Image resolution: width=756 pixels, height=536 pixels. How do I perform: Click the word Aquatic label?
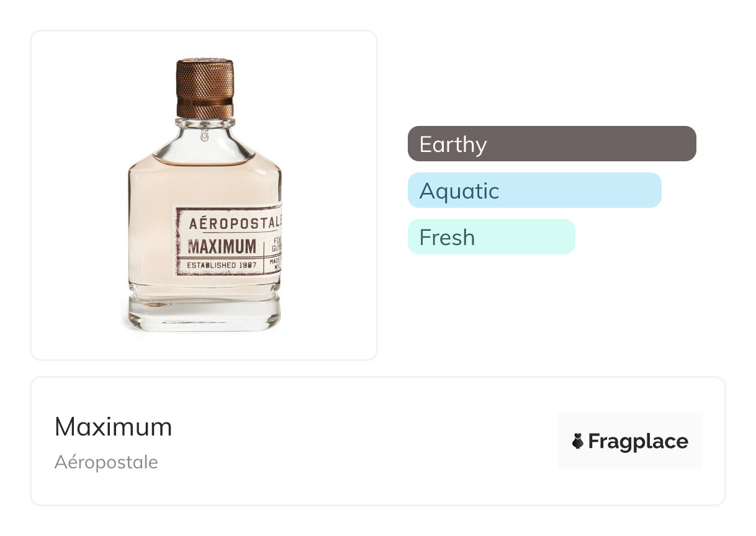(459, 191)
